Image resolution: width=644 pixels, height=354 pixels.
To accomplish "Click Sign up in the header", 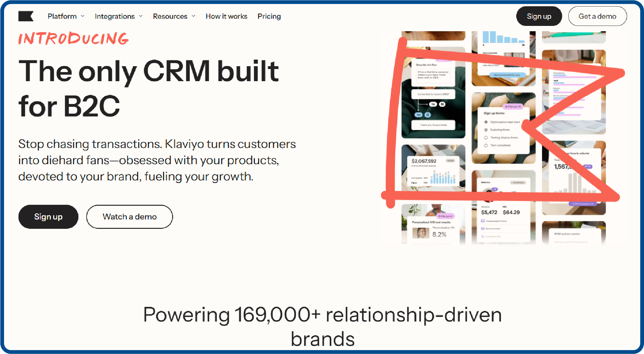I will point(539,16).
